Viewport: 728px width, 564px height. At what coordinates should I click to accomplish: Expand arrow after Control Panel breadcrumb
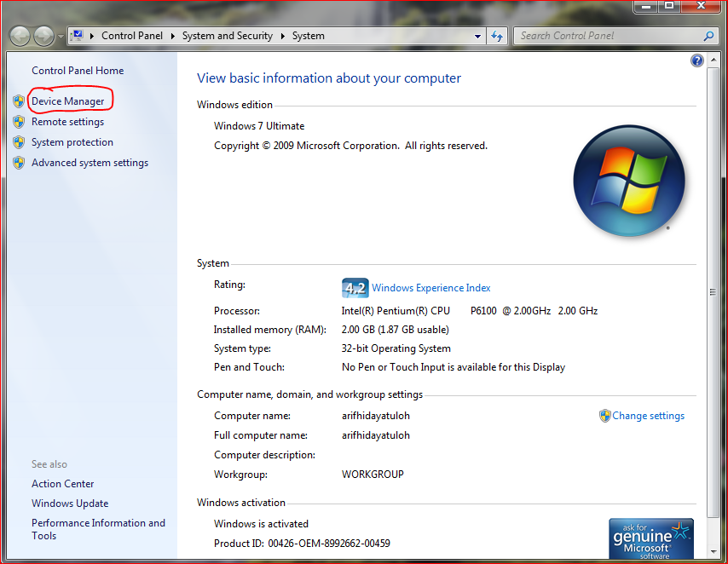click(173, 36)
